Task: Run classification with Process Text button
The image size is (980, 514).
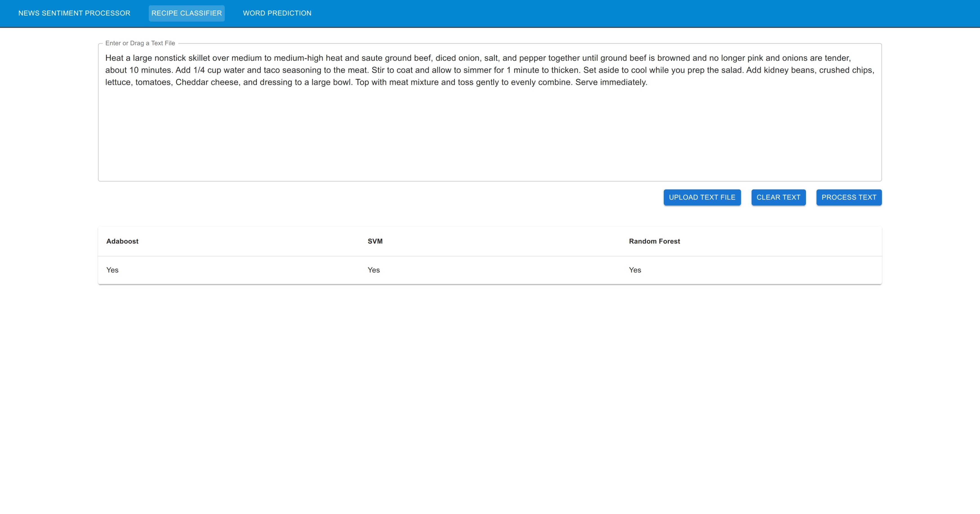Action: coord(849,197)
